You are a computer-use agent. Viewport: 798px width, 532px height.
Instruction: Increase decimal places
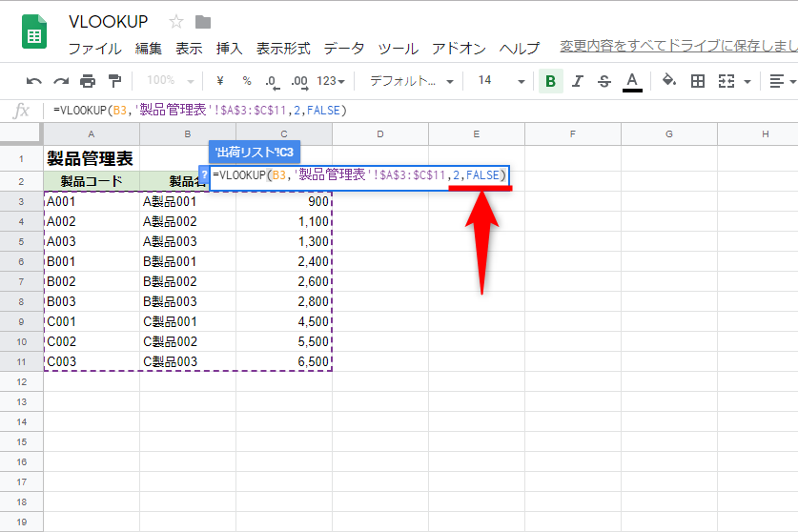point(299,81)
